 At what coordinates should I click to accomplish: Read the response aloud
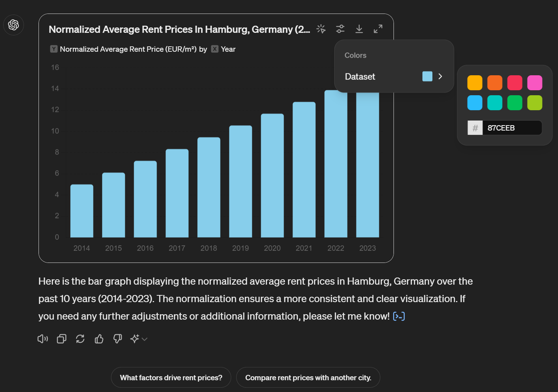point(42,339)
